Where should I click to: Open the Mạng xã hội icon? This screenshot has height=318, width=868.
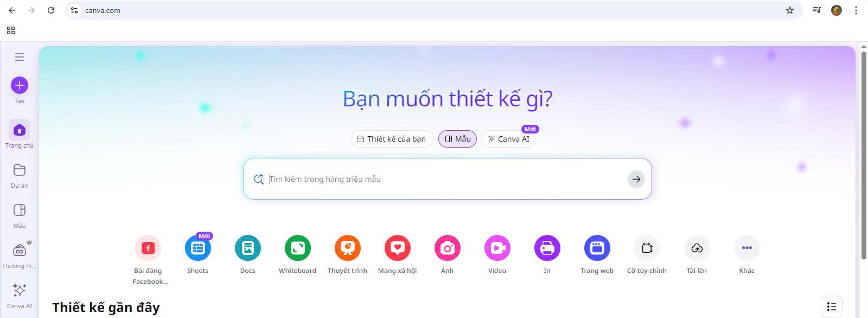[x=398, y=248]
